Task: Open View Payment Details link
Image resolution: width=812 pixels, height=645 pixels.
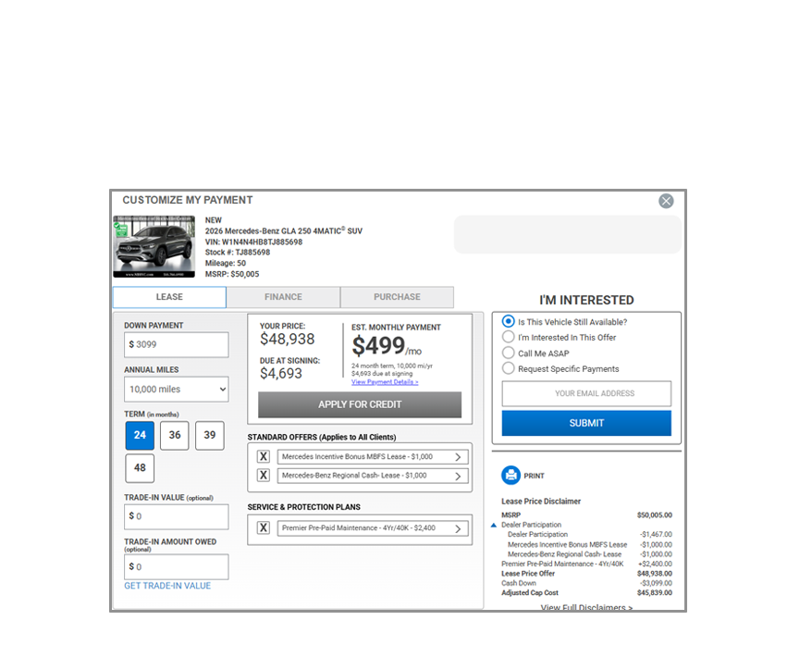Action: (x=385, y=382)
